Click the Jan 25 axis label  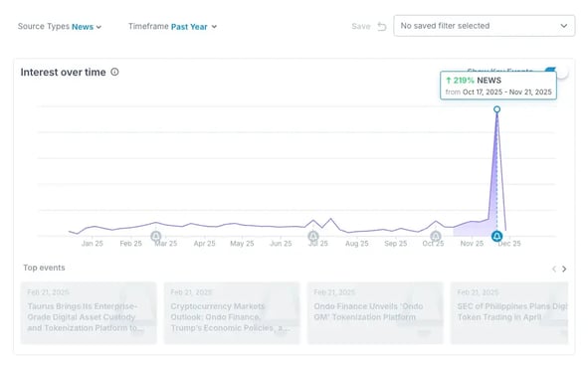[x=93, y=244]
